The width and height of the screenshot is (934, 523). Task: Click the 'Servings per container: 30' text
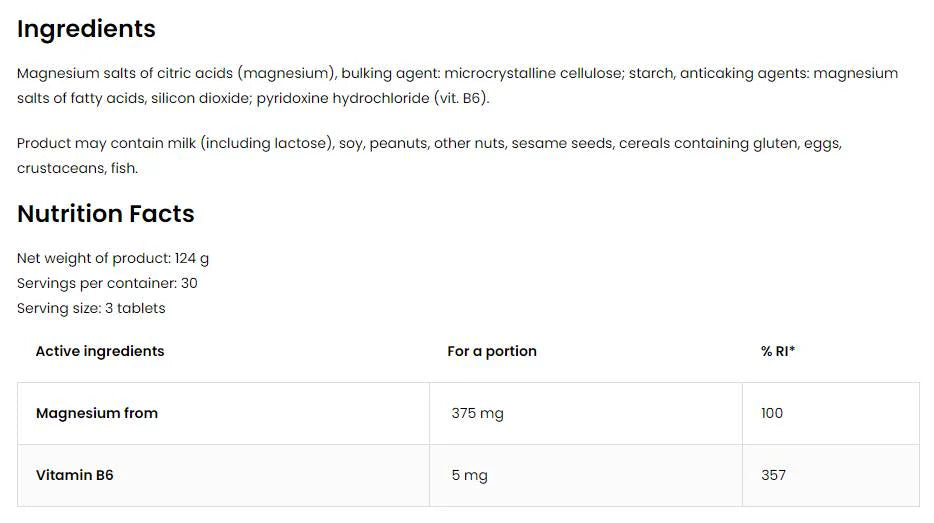click(107, 283)
